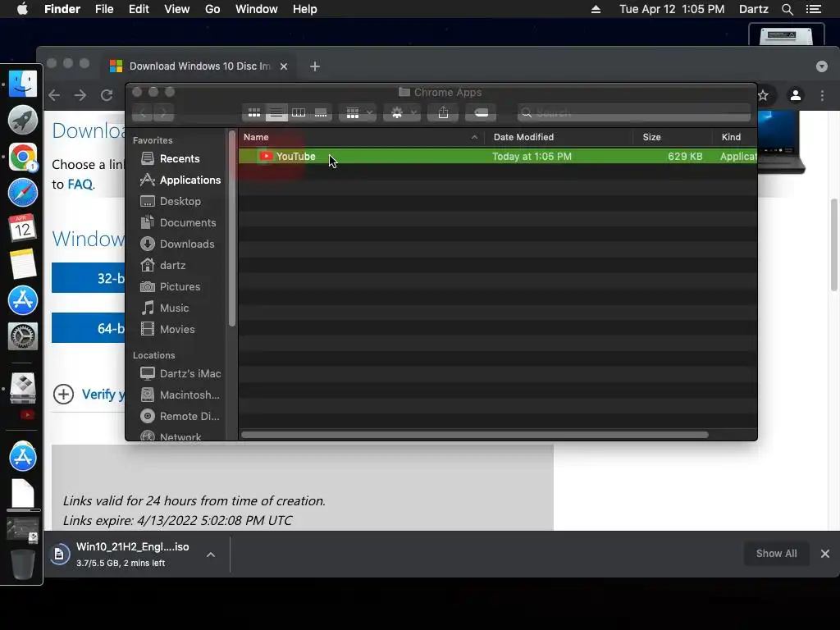Image resolution: width=840 pixels, height=630 pixels.
Task: Open Chrome profile avatar menu
Action: coord(796,95)
